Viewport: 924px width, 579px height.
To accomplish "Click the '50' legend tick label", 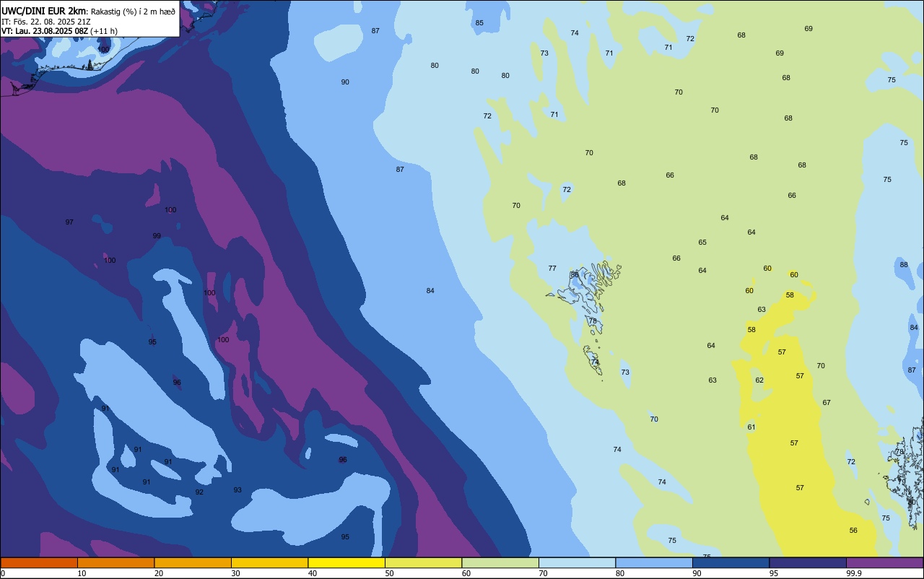I will coord(389,573).
